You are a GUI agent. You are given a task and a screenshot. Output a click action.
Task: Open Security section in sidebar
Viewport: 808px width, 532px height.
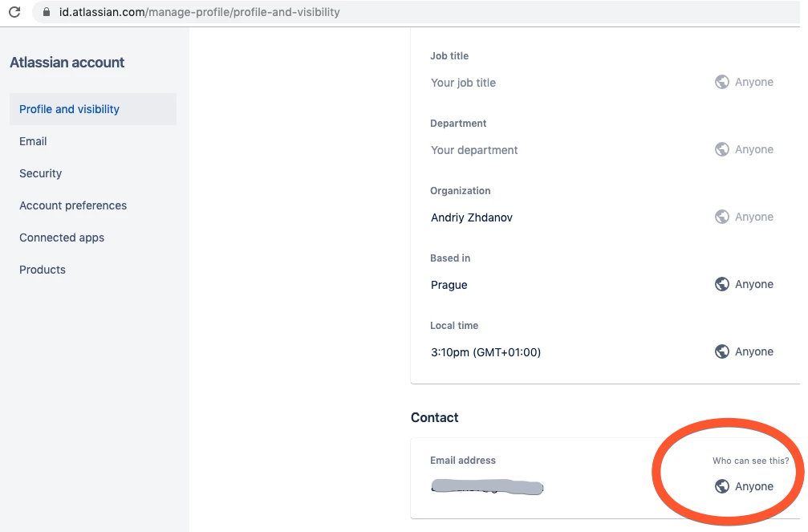point(40,173)
